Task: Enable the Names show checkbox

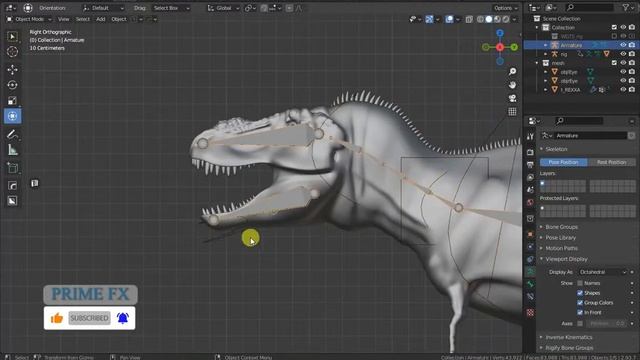Action: (x=580, y=283)
